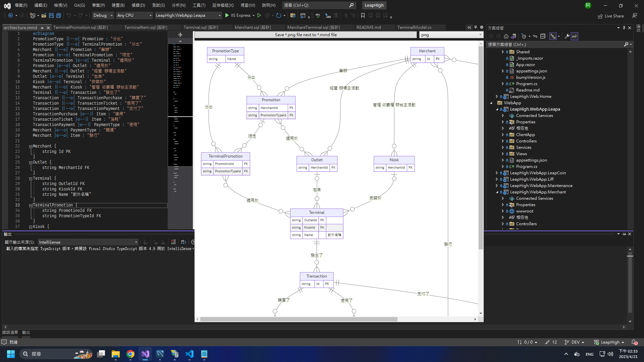Click the Open File folder icon
Image resolution: width=644 pixels, height=362 pixels.
[x=44, y=15]
